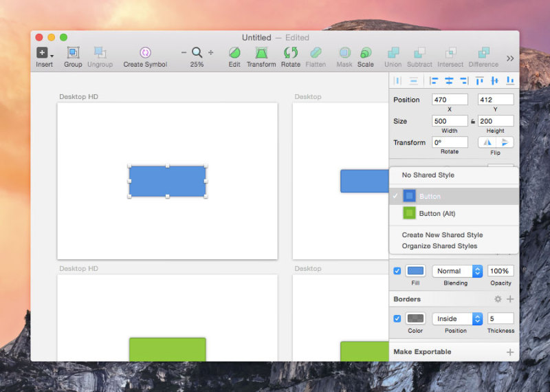Select the Button (Alt) shared style
550x392 pixels.
tap(437, 213)
